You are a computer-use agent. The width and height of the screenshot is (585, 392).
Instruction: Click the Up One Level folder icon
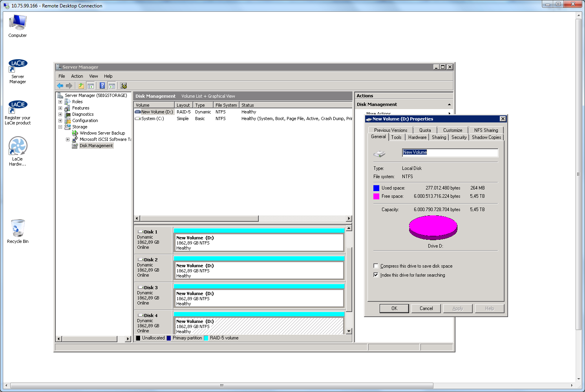(x=81, y=86)
